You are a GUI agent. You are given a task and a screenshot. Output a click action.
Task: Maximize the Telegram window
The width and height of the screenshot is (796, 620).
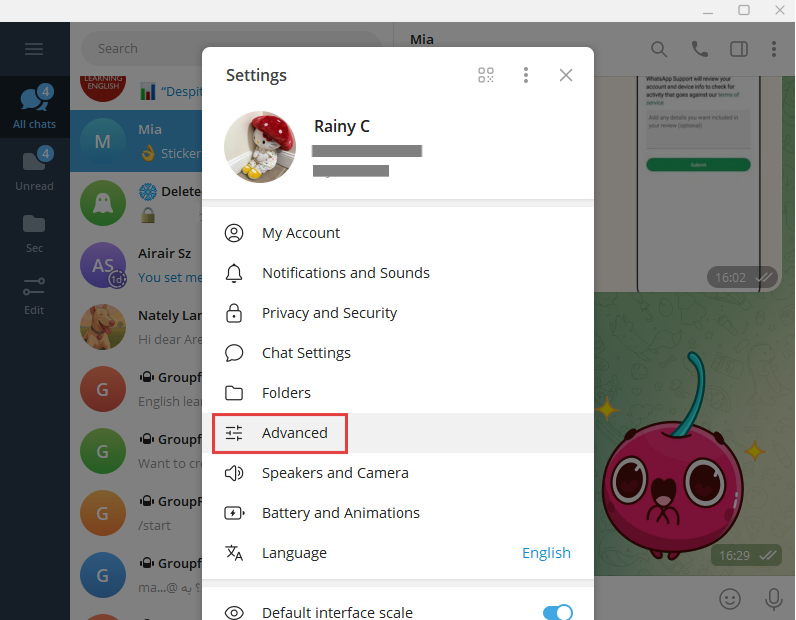coord(744,10)
